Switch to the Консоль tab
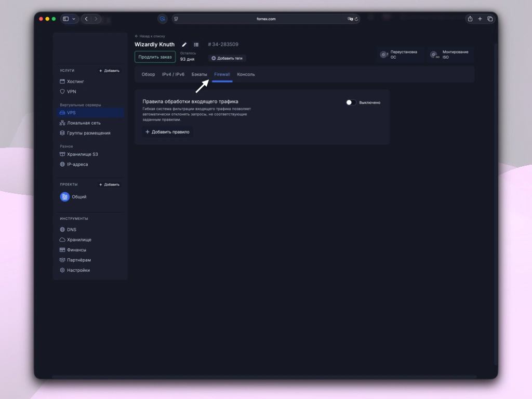532x399 pixels. pyautogui.click(x=246, y=74)
